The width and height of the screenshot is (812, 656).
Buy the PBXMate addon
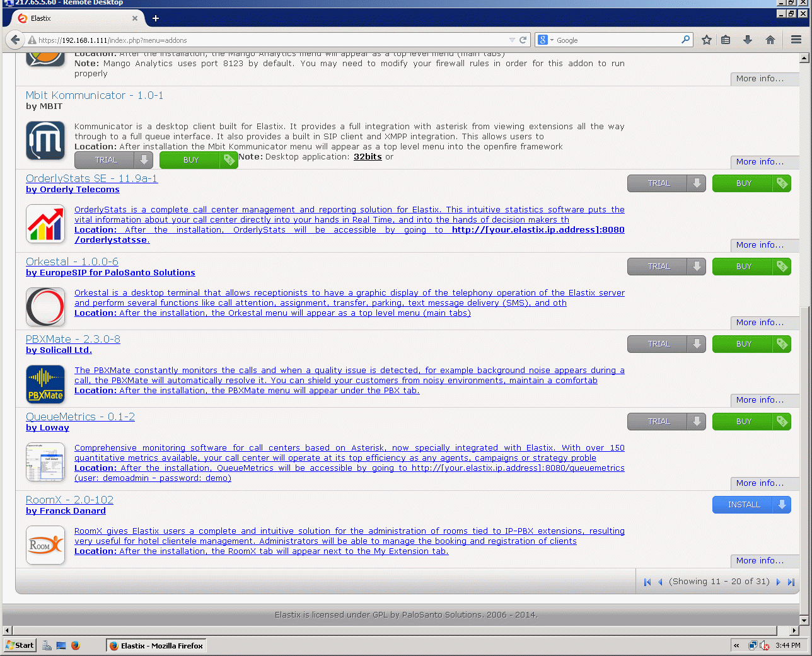tap(751, 344)
